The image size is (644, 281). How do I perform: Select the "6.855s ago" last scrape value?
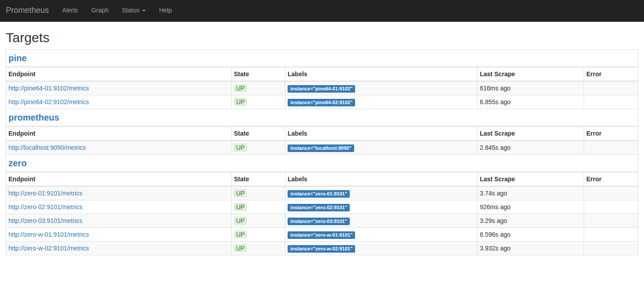(x=495, y=102)
